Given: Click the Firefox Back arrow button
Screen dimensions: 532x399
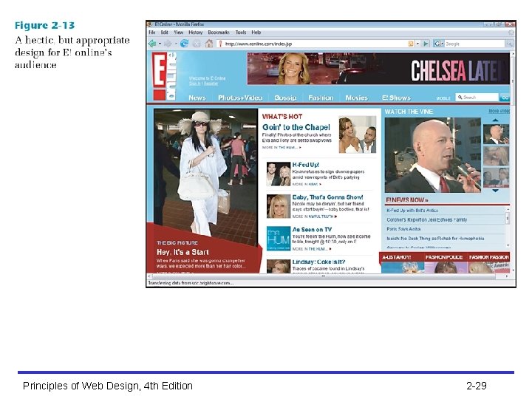Looking at the screenshot, I should pos(152,44).
